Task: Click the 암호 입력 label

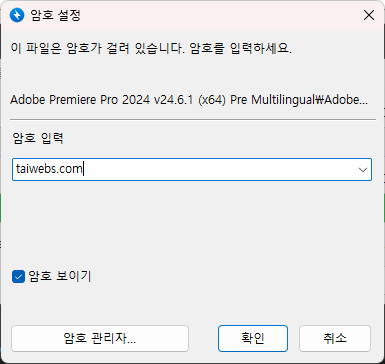Action: click(38, 138)
